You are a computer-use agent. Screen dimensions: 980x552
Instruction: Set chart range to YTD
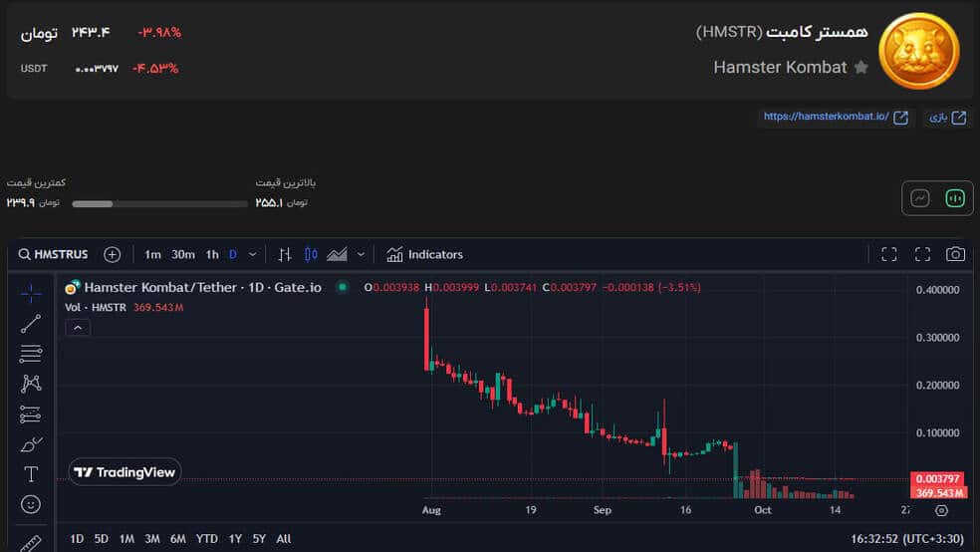click(x=207, y=539)
